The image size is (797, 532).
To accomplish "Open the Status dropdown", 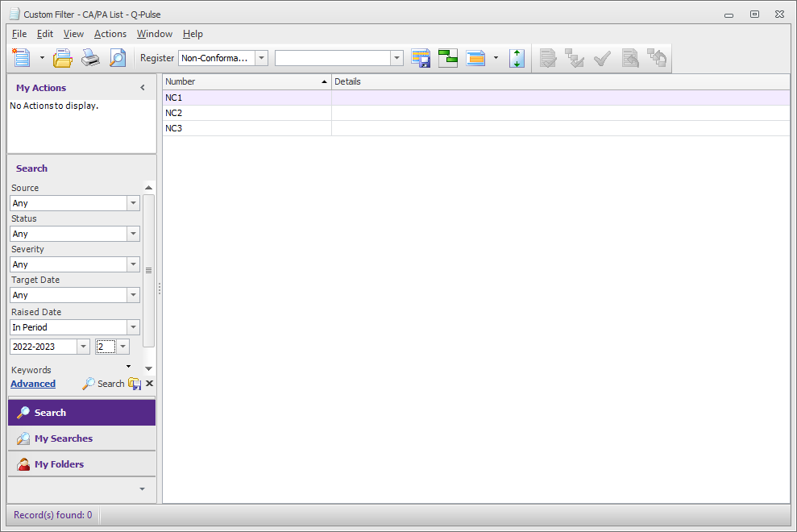I will [133, 234].
